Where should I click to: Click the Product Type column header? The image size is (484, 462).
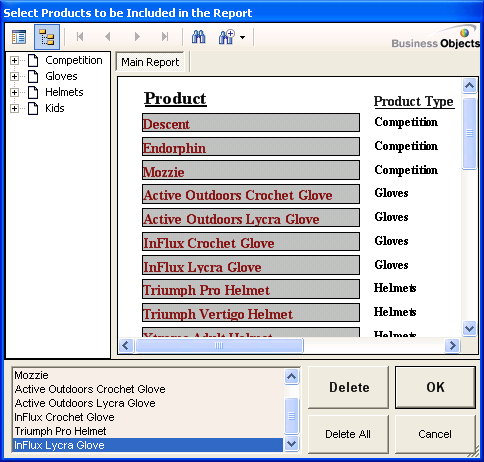[x=414, y=101]
